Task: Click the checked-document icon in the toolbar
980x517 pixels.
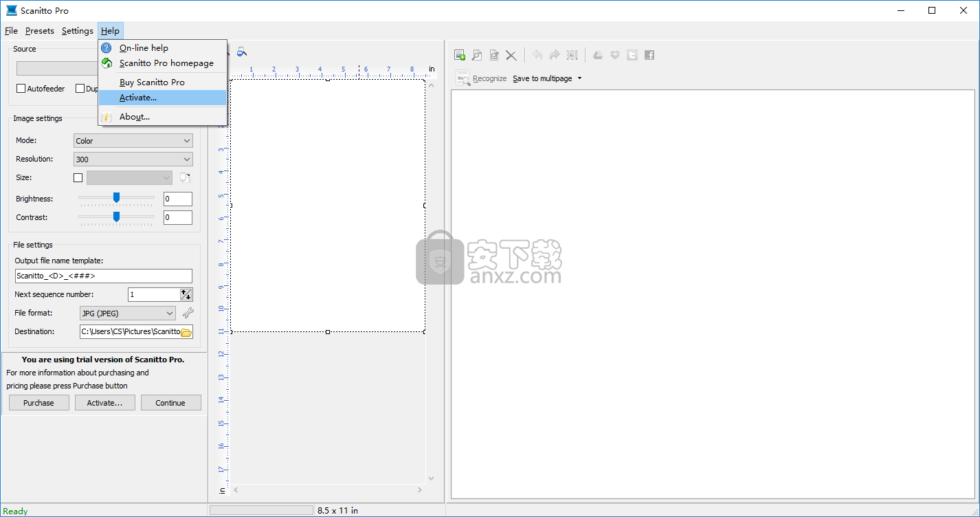Action: tap(494, 55)
